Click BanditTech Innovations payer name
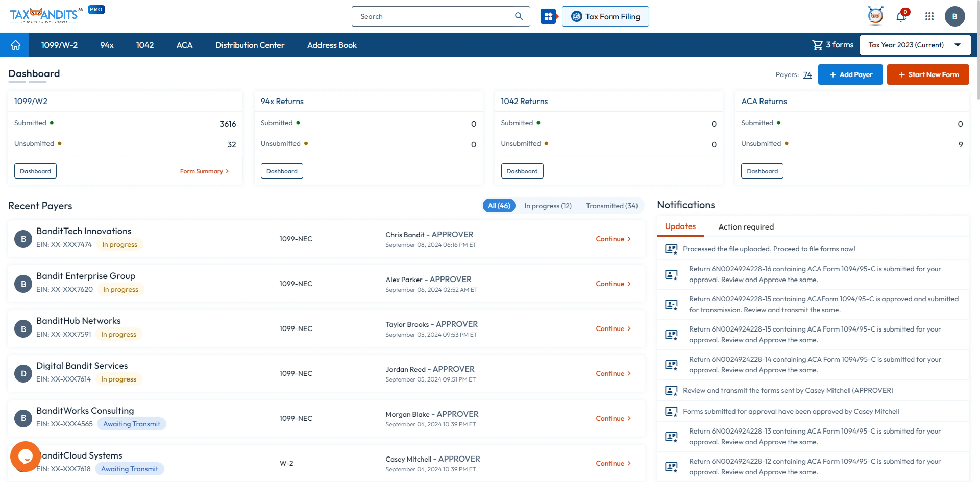The image size is (980, 482). (x=84, y=231)
